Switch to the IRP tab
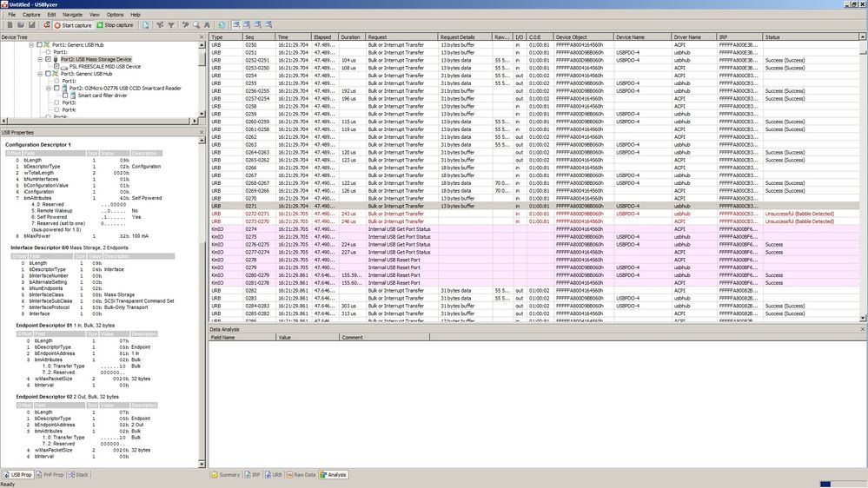Image resolution: width=868 pixels, height=488 pixels. pyautogui.click(x=253, y=475)
